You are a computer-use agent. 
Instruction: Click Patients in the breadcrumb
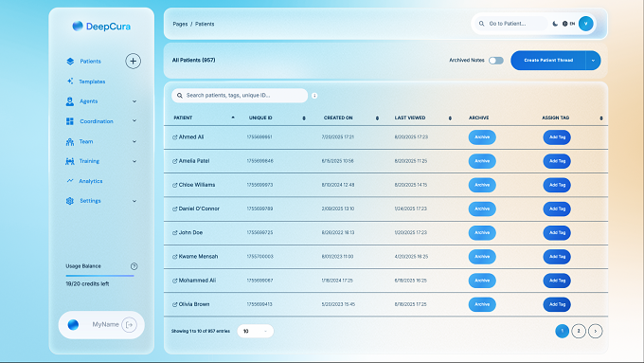[x=205, y=24]
